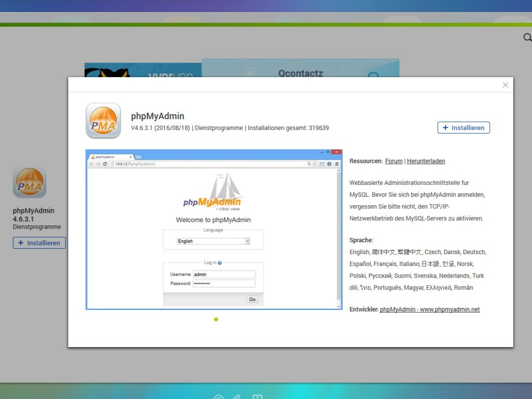The width and height of the screenshot is (532, 399).
Task: Click the phpMyAdmin icon in the background app list
Action: [x=30, y=182]
